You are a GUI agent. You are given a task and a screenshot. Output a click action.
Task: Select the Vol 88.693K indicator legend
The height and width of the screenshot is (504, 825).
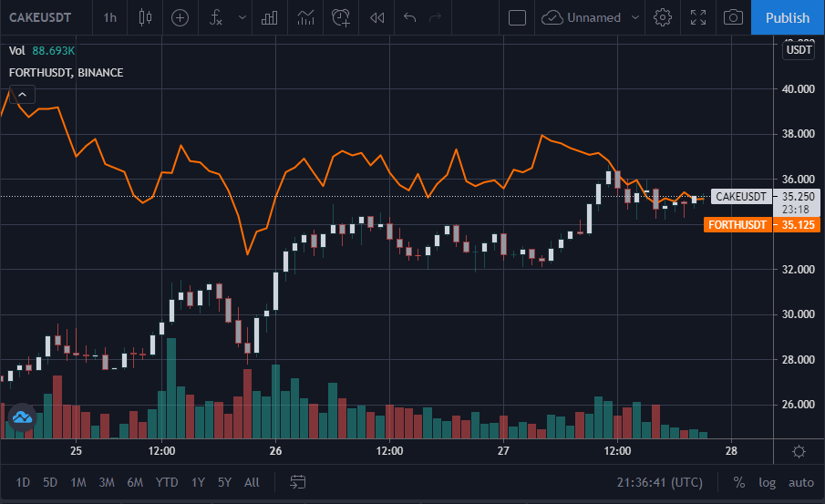[42, 51]
